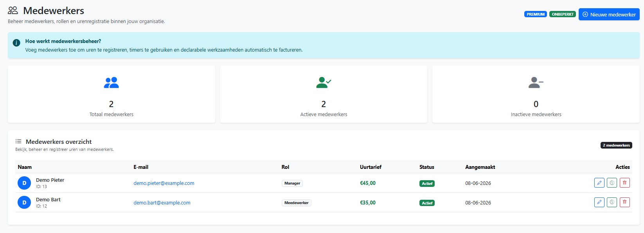Viewport: 644px width, 233px height.
Task: Click the Totaal medewerkers group icon
Action: tap(112, 82)
